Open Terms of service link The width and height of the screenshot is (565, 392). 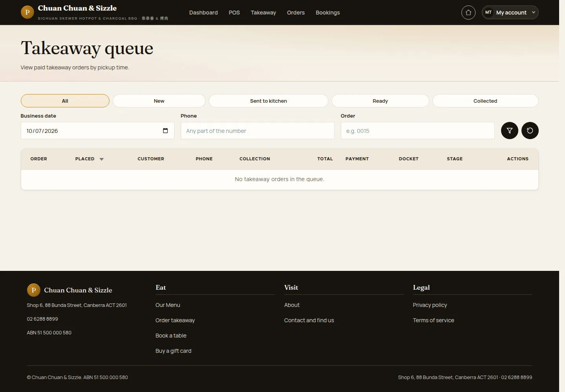point(433,320)
